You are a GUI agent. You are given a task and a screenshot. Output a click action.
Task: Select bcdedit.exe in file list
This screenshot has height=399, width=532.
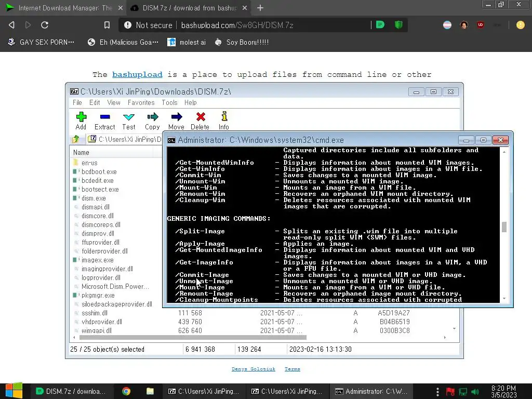[x=97, y=180]
